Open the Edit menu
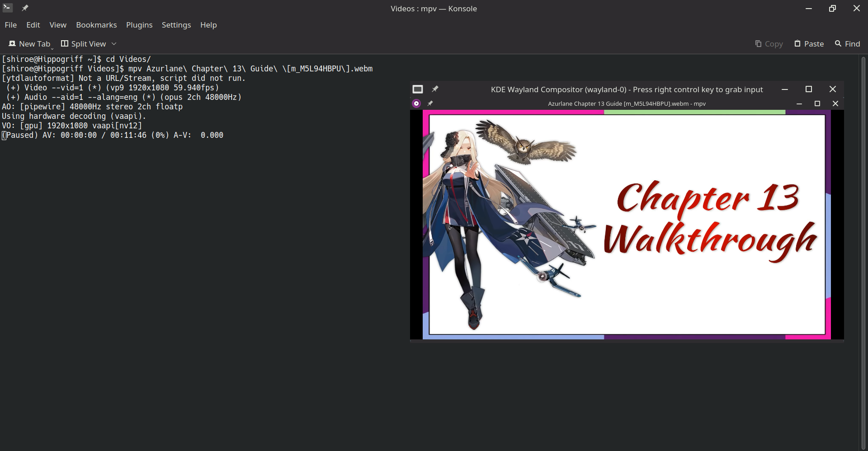 point(33,25)
